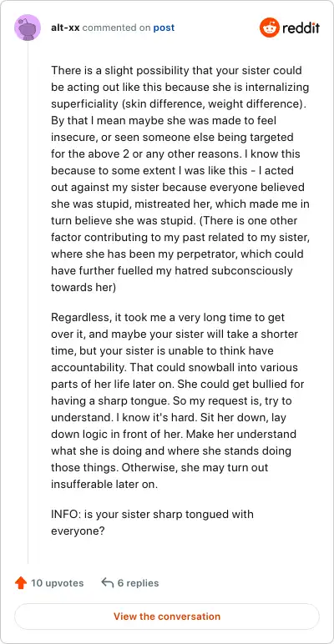
Task: Click the alt-xx purple avatar icon
Action: (x=28, y=28)
